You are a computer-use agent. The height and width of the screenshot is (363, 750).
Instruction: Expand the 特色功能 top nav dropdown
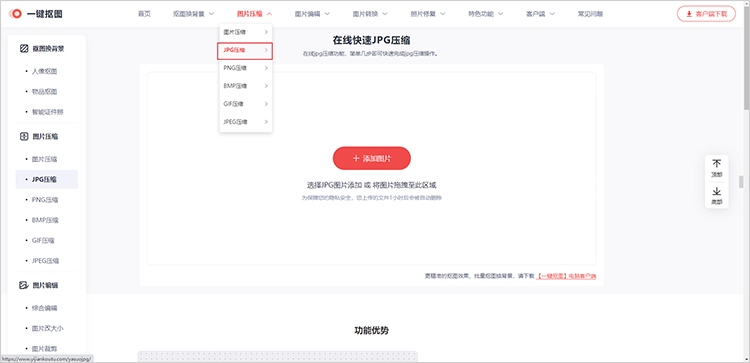click(x=485, y=14)
